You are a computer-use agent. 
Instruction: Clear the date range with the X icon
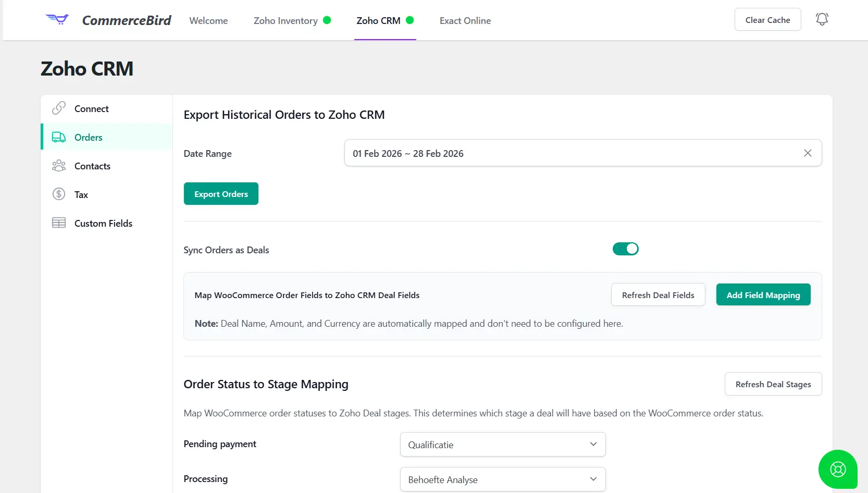point(808,153)
